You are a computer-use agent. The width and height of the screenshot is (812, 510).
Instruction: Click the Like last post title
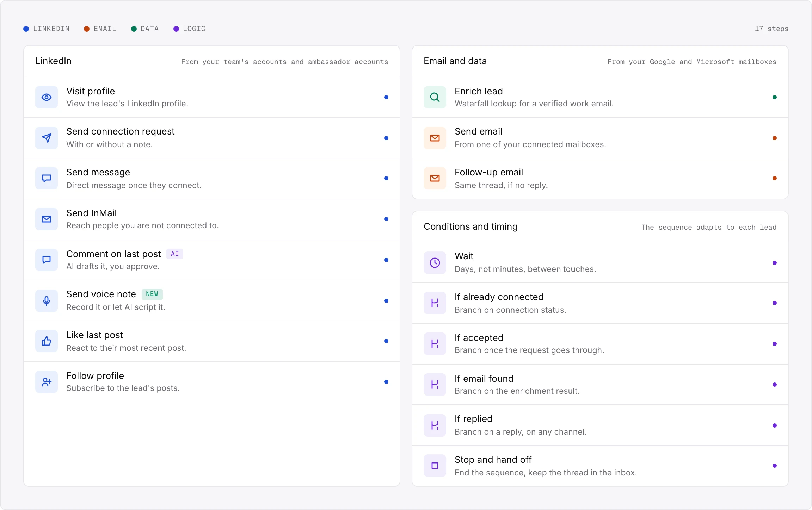click(x=95, y=335)
